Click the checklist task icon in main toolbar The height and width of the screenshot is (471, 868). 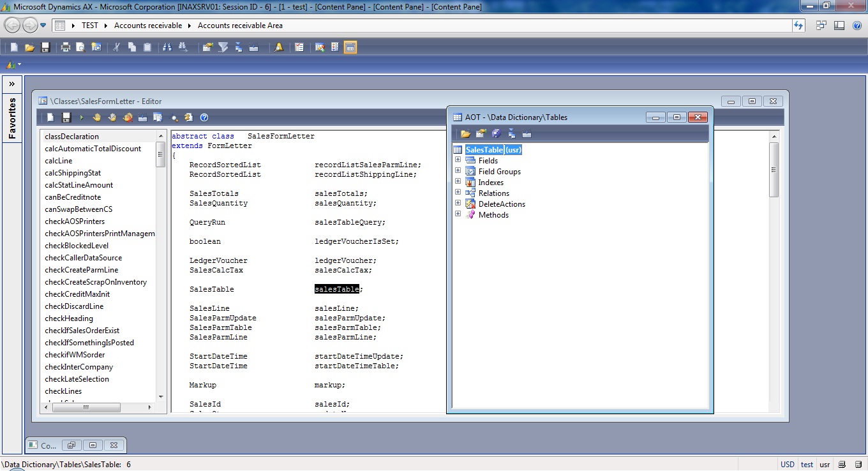click(299, 47)
